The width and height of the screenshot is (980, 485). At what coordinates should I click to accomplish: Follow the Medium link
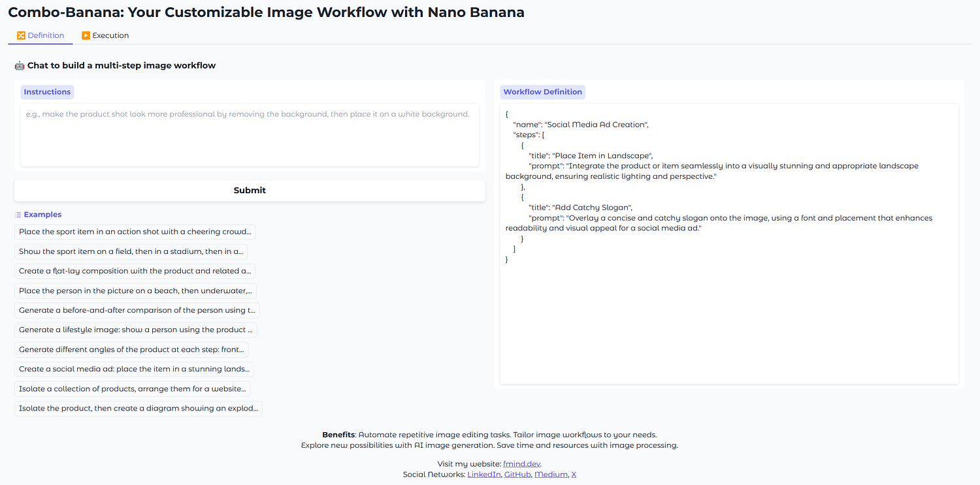(550, 475)
